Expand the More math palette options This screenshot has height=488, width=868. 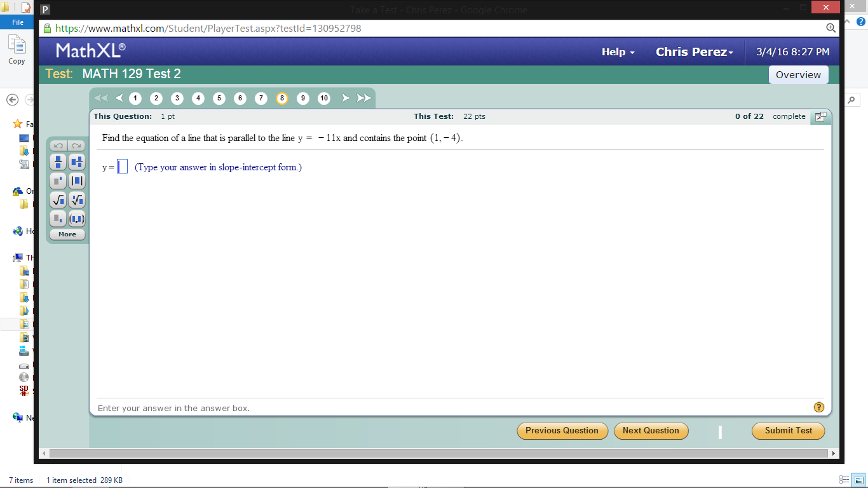[67, 234]
